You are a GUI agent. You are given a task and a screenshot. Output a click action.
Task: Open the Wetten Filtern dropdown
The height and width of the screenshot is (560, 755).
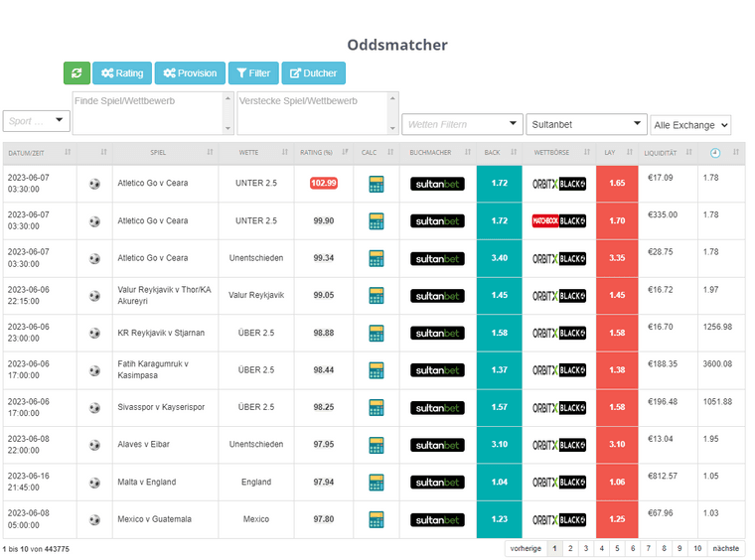tap(462, 124)
